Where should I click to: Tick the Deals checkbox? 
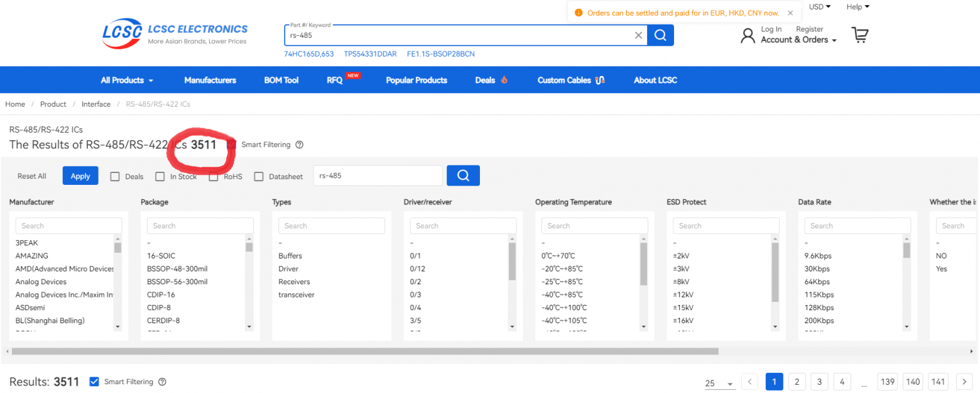click(x=115, y=177)
